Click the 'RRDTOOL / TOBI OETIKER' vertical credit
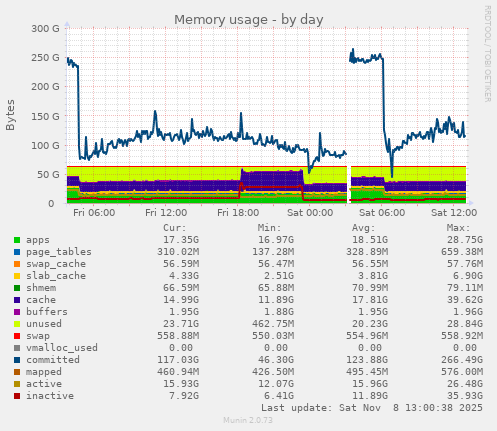The image size is (497, 431). click(488, 54)
